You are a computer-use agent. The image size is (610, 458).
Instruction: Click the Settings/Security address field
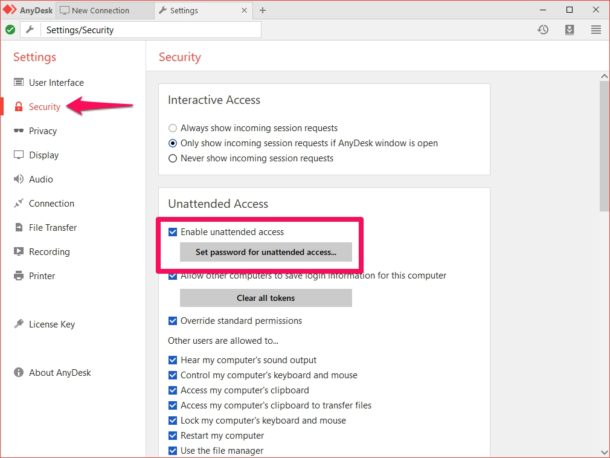(x=151, y=30)
